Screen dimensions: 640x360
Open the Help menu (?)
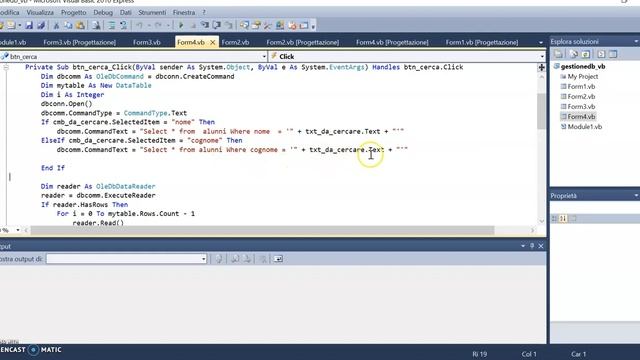pos(204,13)
